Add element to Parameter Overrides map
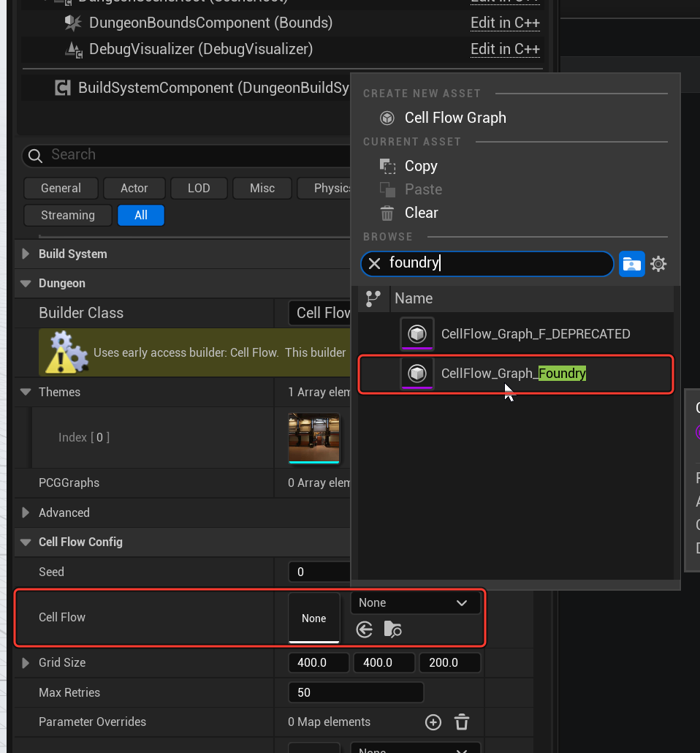Screen dimensions: 700x753 tap(433, 722)
